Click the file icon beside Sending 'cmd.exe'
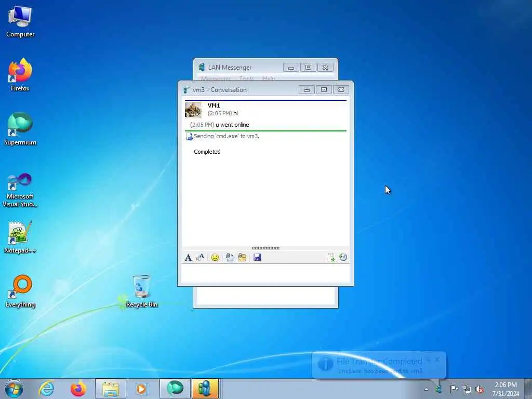This screenshot has height=399, width=532. pyautogui.click(x=189, y=137)
